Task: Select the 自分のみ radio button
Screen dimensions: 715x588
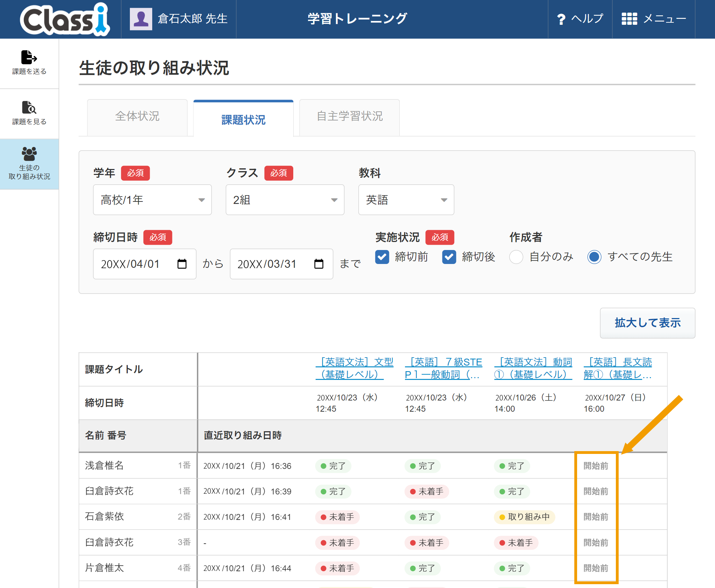Action: tap(516, 257)
